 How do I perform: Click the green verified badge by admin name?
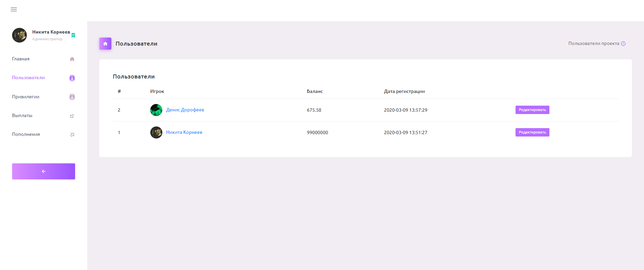[73, 35]
